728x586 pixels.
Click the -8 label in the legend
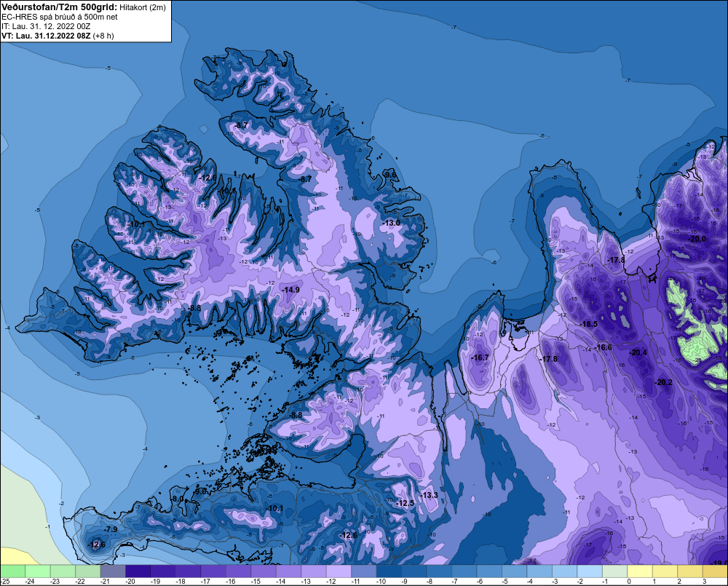point(430,582)
